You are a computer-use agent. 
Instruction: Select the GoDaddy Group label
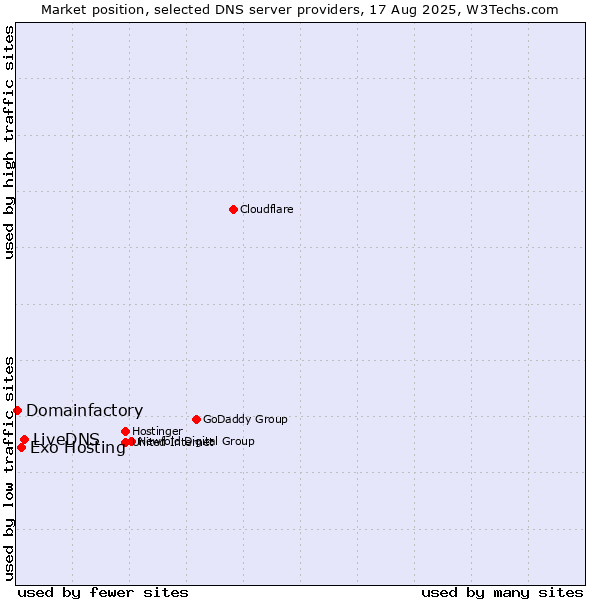tap(245, 419)
